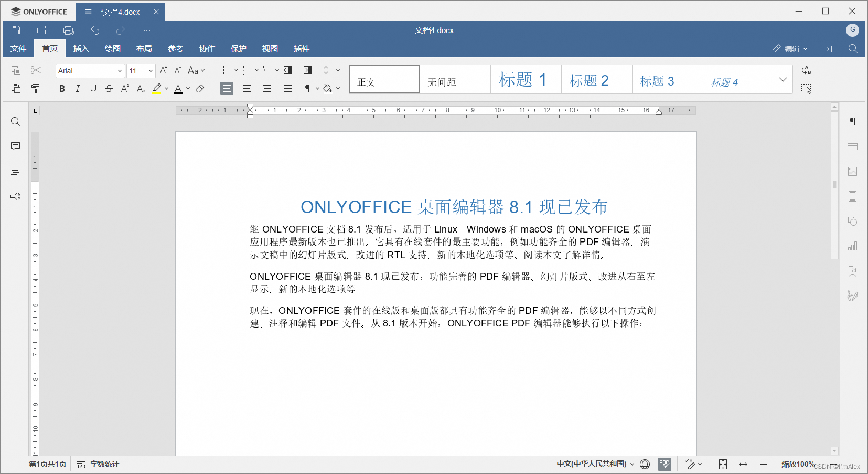Open the Comments panel in the left sidebar
The image size is (868, 474).
coord(15,146)
